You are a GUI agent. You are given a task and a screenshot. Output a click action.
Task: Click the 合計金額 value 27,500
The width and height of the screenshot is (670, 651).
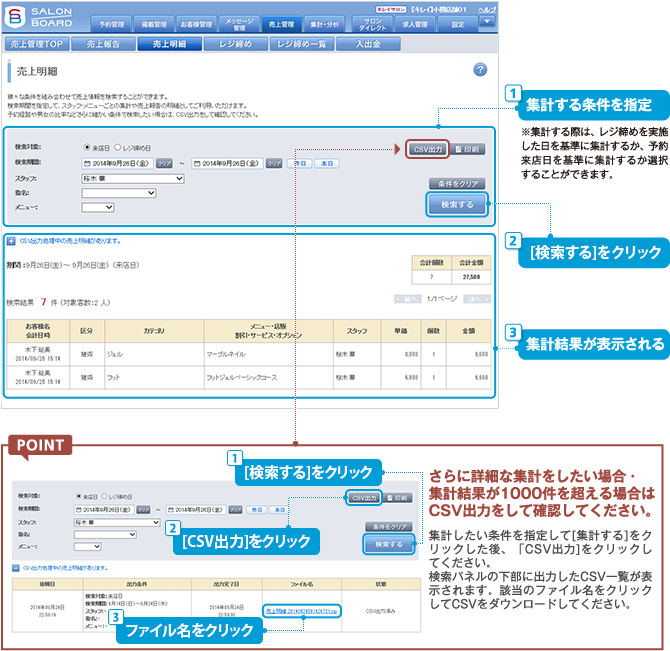tap(471, 277)
